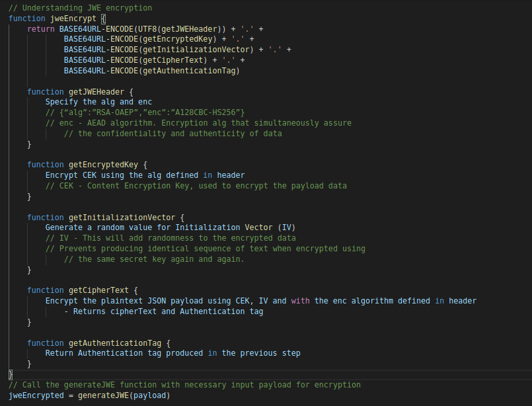The width and height of the screenshot is (532, 406).
Task: Click 'UTF8' in the return statement
Action: tap(149, 29)
